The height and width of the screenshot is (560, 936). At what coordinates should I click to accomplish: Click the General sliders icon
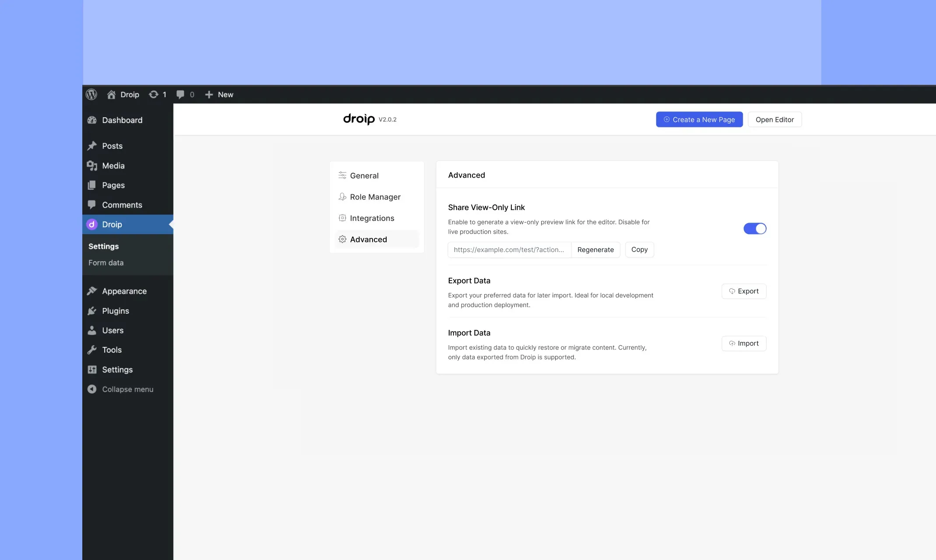click(x=342, y=175)
